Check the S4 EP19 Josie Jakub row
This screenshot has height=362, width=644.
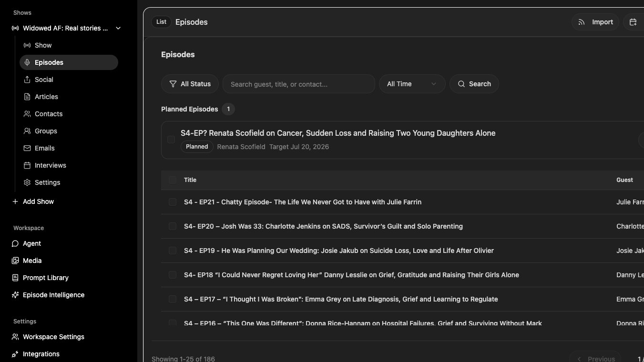tap(173, 251)
